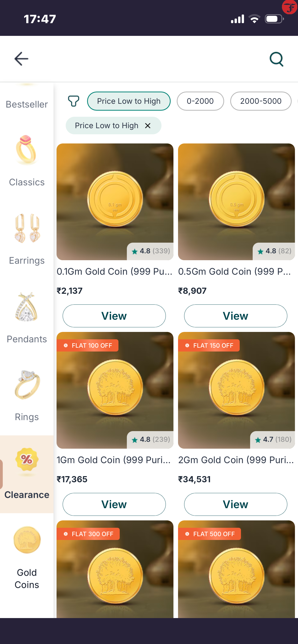This screenshot has width=298, height=644.
Task: Tap the 1Gm Gold Coin title
Action: 114,460
